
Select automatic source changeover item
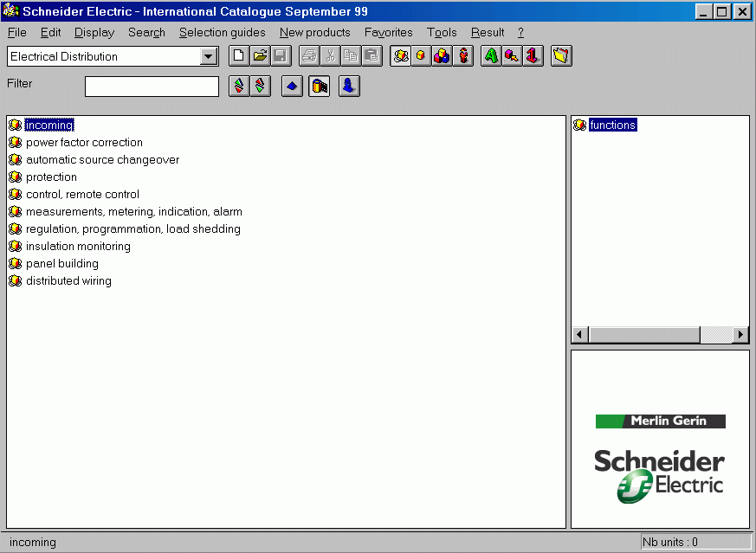103,160
